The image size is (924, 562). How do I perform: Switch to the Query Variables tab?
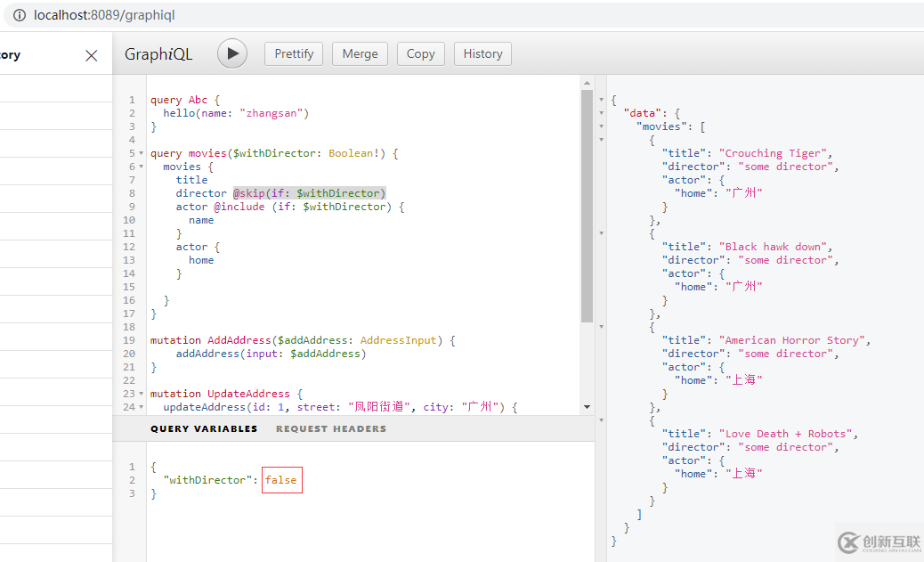pyautogui.click(x=204, y=428)
